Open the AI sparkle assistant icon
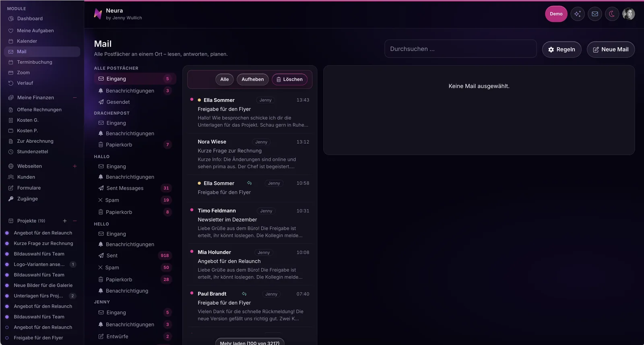 click(578, 14)
